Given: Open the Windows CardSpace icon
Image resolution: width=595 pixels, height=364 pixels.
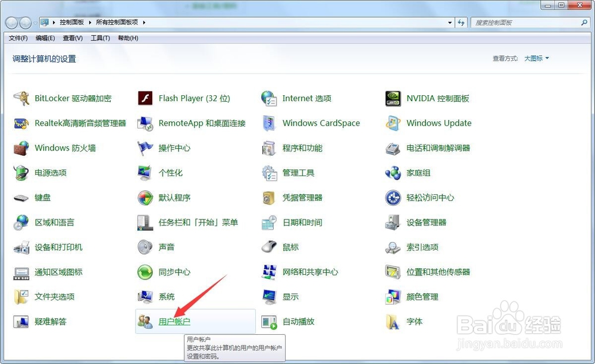Looking at the screenshot, I should click(x=269, y=123).
